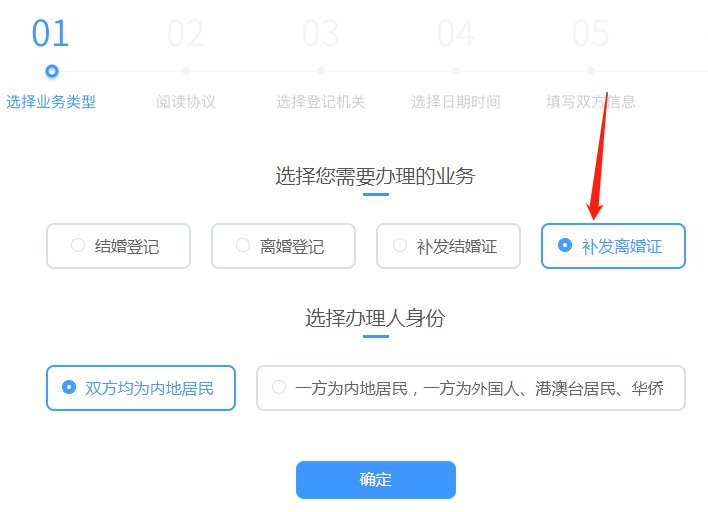This screenshot has width=708, height=512.
Task: Choose the 补发结婚证 option
Action: [x=448, y=246]
